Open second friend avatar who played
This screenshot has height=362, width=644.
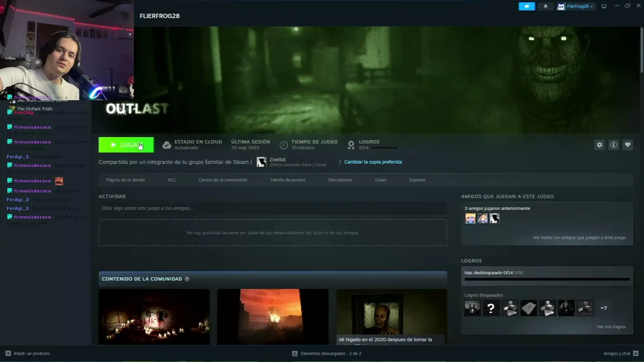[x=482, y=218]
